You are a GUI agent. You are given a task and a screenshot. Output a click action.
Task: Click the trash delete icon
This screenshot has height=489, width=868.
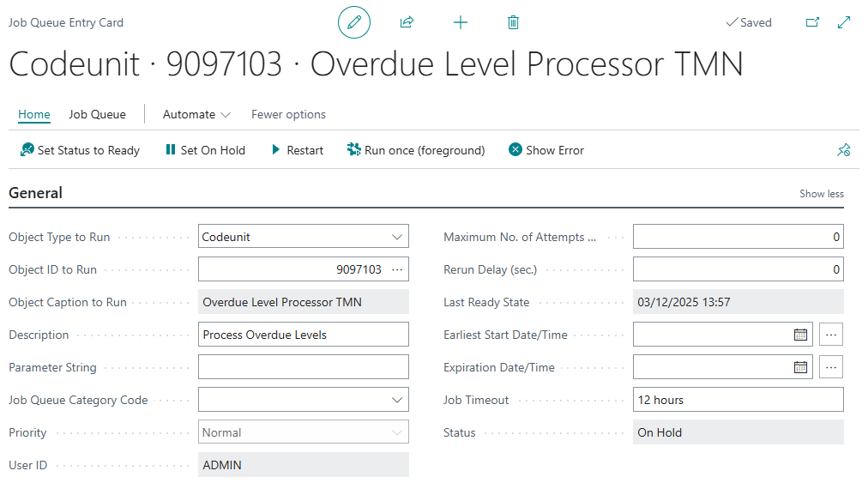click(513, 22)
